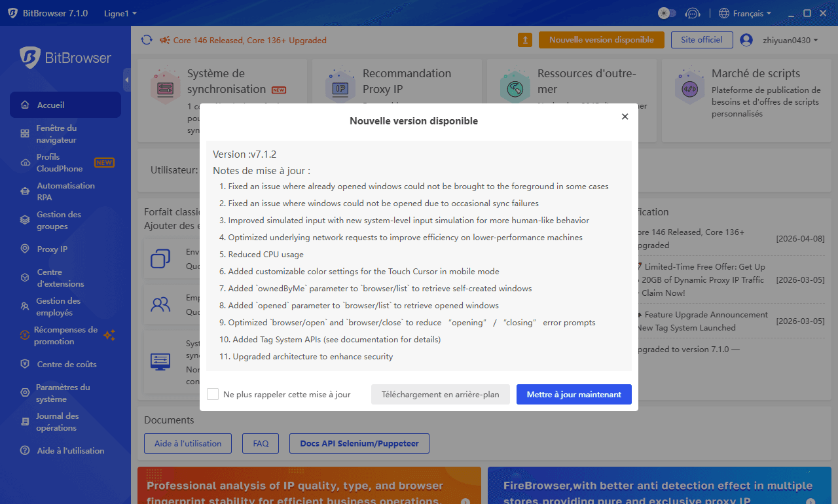Click the Proxy IP location pin icon
838x504 pixels.
[x=25, y=249]
